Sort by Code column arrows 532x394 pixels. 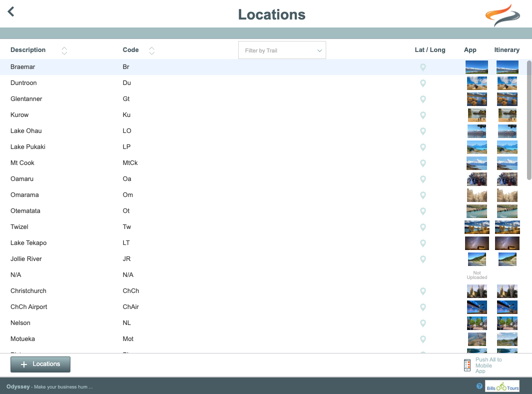(x=152, y=50)
